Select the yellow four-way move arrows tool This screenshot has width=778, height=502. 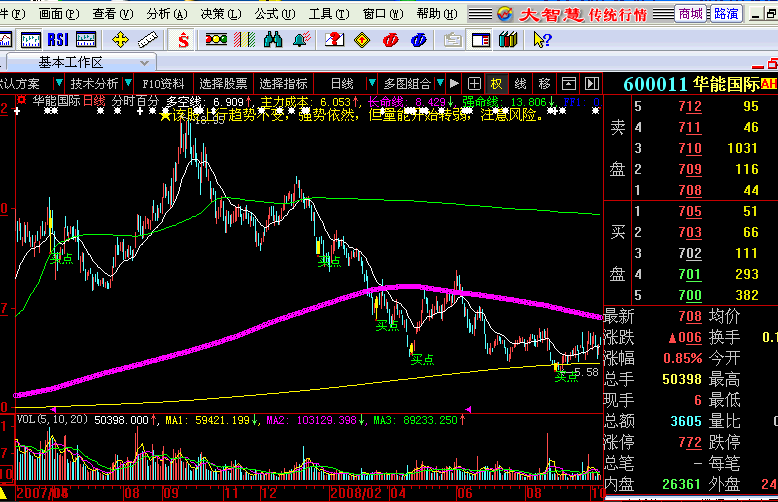[x=121, y=40]
